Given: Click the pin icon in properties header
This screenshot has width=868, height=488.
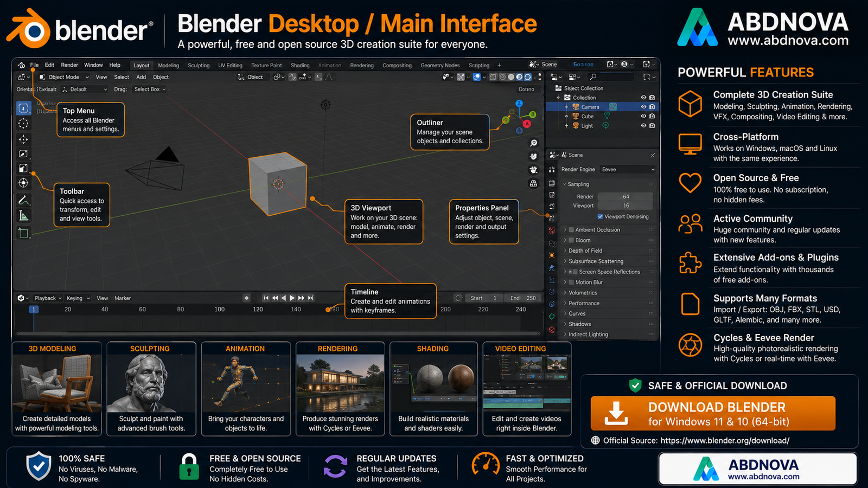Looking at the screenshot, I should (x=653, y=155).
